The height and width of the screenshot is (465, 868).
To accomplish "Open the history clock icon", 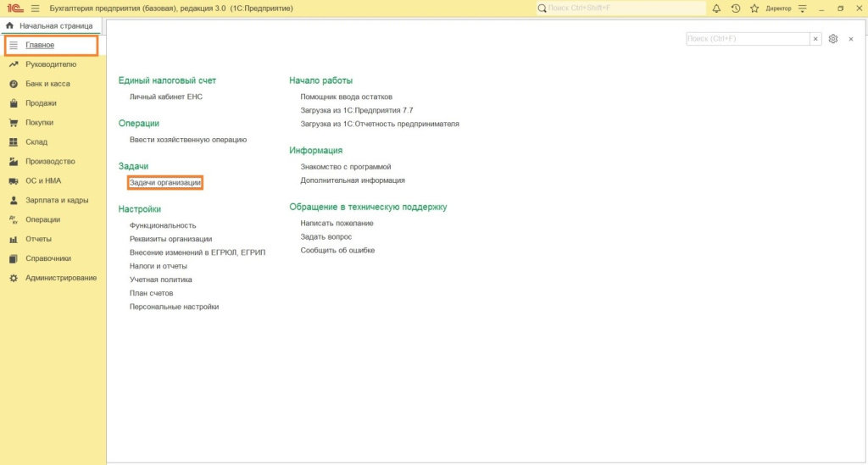I will point(735,8).
